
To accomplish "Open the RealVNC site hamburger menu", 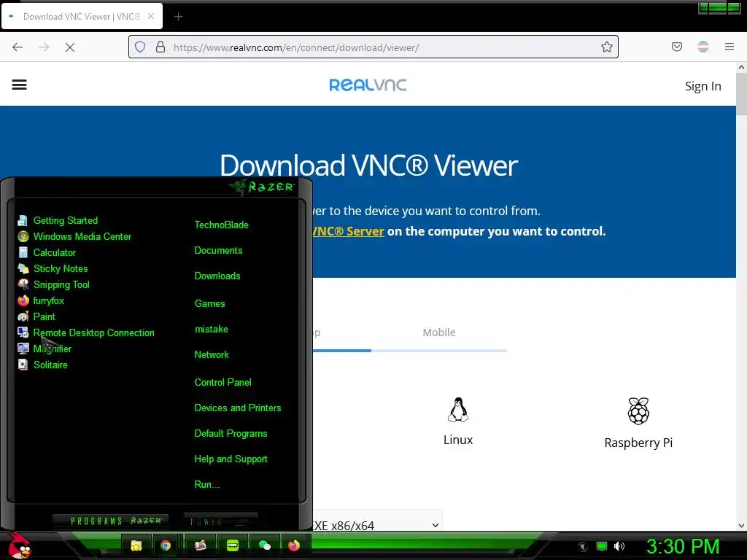I will point(20,85).
